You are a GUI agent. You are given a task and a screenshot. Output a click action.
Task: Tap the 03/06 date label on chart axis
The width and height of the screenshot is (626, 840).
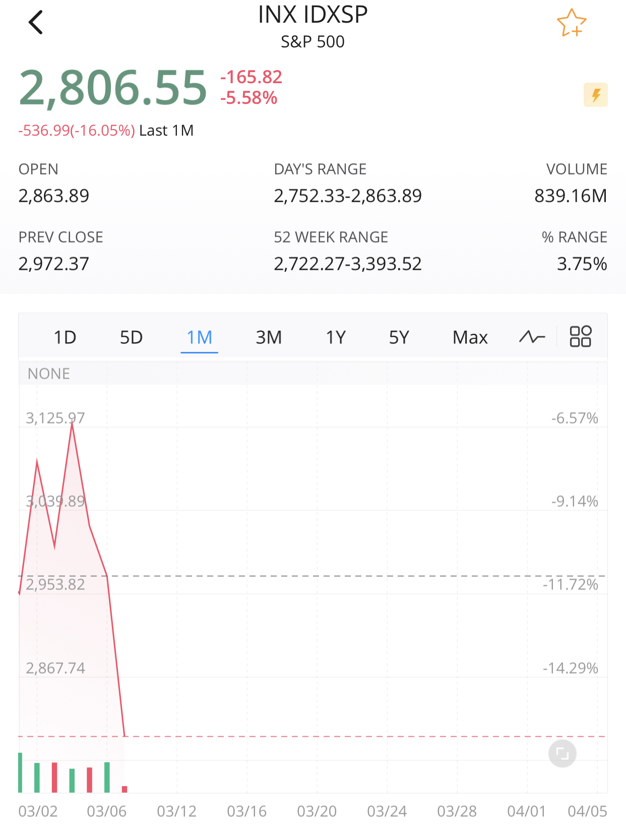(107, 811)
